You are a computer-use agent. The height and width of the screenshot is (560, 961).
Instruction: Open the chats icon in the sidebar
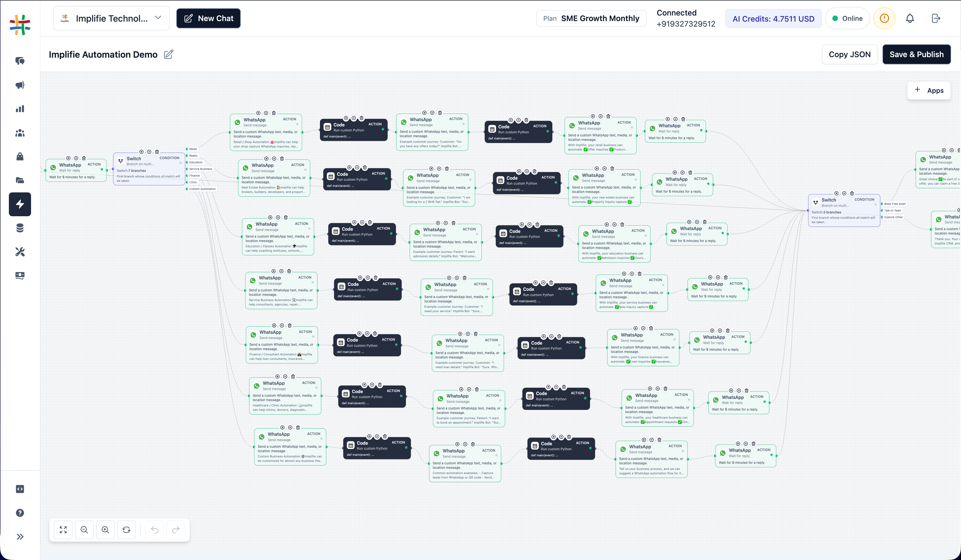20,61
